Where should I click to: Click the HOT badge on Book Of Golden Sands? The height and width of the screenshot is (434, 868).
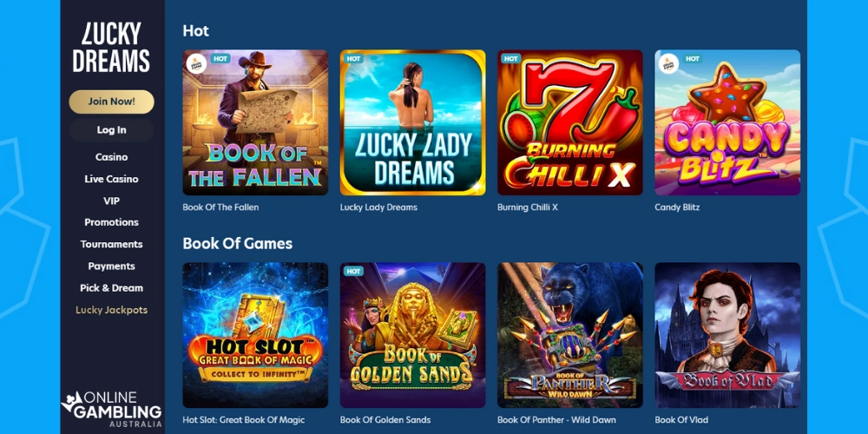click(353, 271)
